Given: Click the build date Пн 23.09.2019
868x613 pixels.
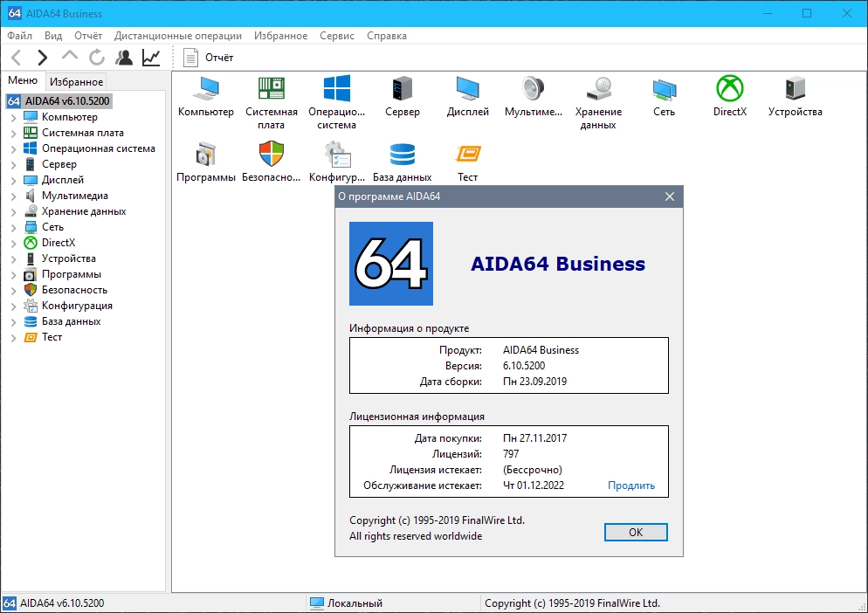Looking at the screenshot, I should pyautogui.click(x=534, y=381).
